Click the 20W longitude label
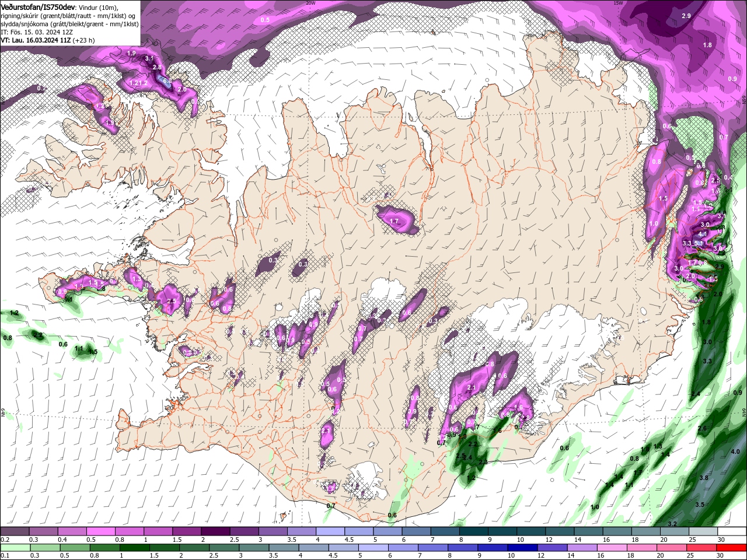This screenshot has width=747, height=560. [x=310, y=3]
